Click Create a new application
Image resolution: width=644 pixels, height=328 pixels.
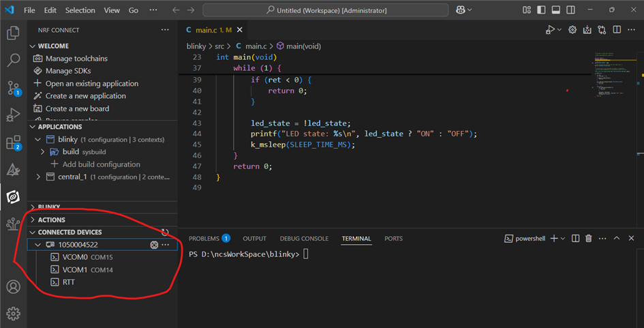[86, 95]
